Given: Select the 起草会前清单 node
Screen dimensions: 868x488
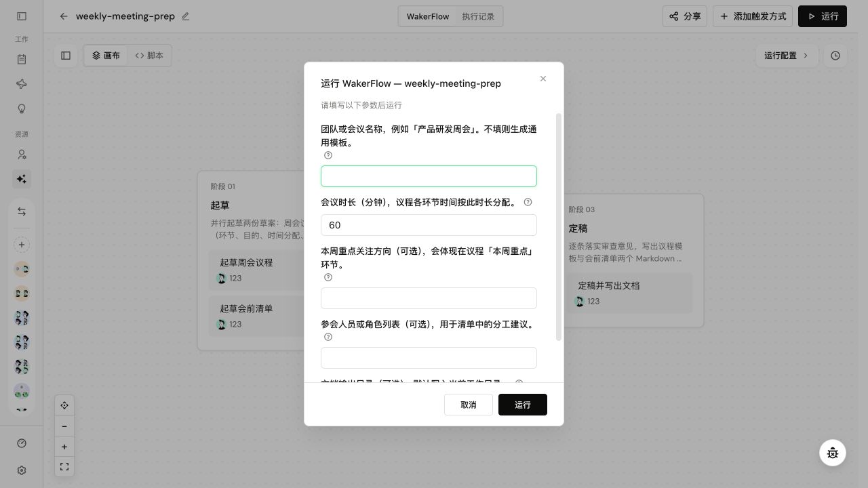Looking at the screenshot, I should [256, 315].
